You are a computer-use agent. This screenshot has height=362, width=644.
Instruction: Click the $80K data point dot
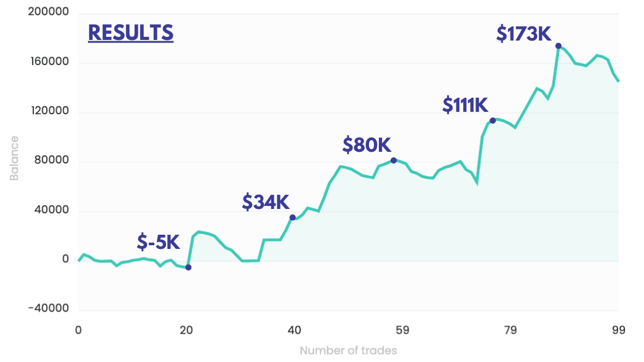394,160
